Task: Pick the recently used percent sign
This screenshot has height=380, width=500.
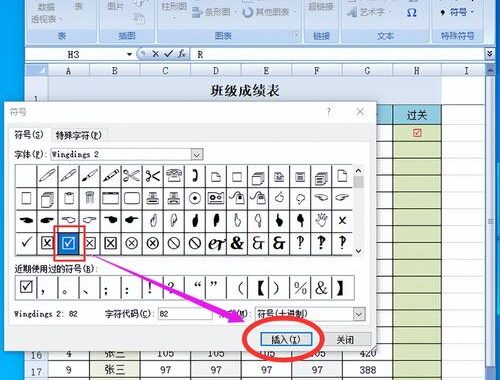Action: (300, 287)
